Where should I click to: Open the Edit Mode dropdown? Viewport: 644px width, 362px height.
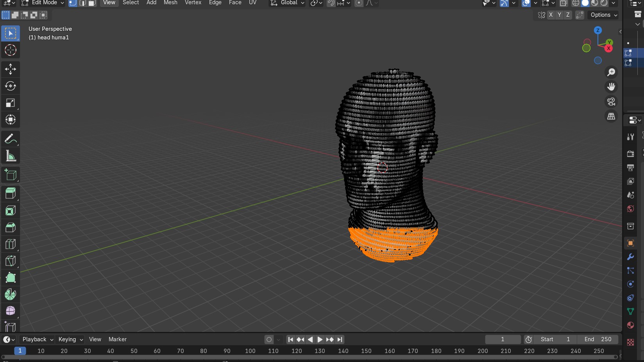[42, 3]
